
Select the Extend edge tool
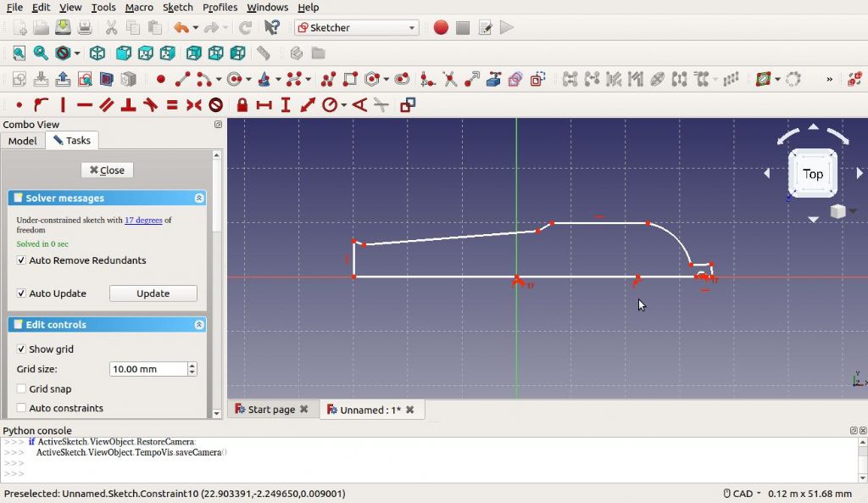point(471,79)
